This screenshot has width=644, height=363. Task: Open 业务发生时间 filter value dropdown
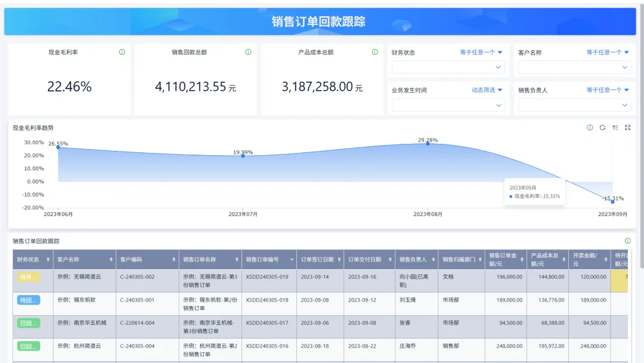448,105
